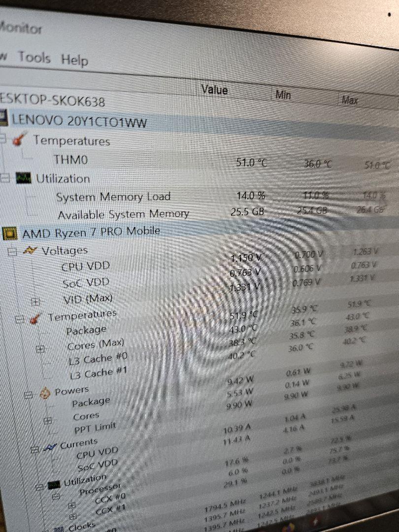The height and width of the screenshot is (532, 399).
Task: Click the Min column header
Action: pyautogui.click(x=283, y=95)
